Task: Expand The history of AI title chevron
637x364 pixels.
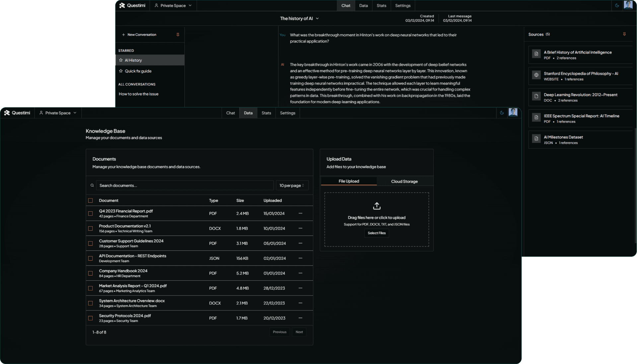Action: 317,19
